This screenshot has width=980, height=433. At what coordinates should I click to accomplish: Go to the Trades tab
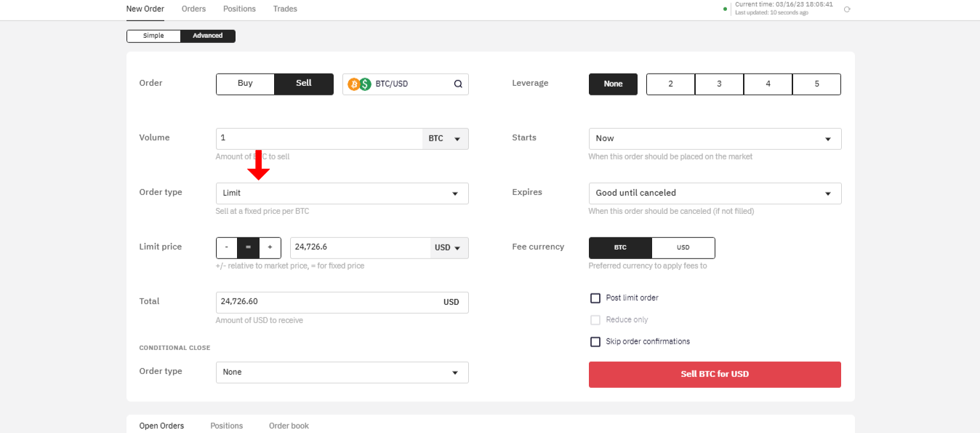pos(285,9)
